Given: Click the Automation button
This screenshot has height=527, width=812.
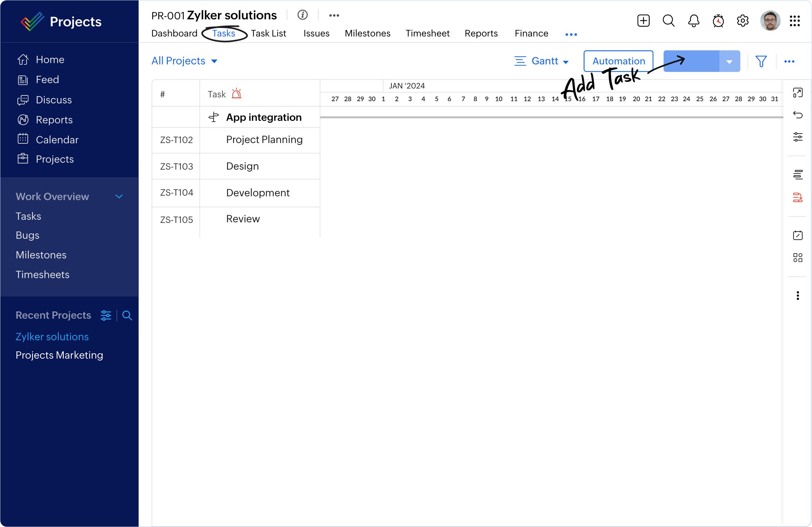Looking at the screenshot, I should point(618,61).
